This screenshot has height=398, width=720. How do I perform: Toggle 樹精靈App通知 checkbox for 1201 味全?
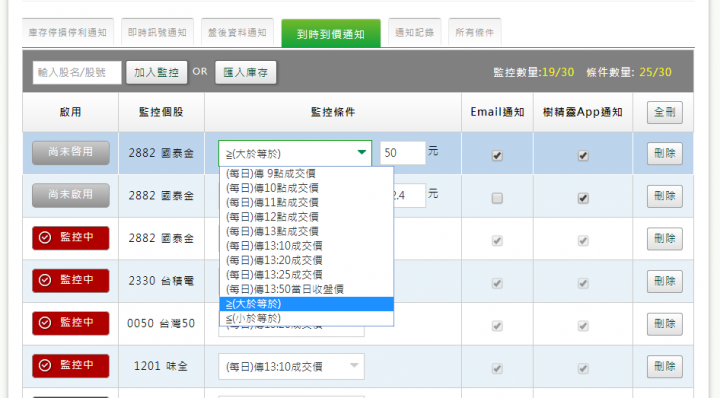583,368
